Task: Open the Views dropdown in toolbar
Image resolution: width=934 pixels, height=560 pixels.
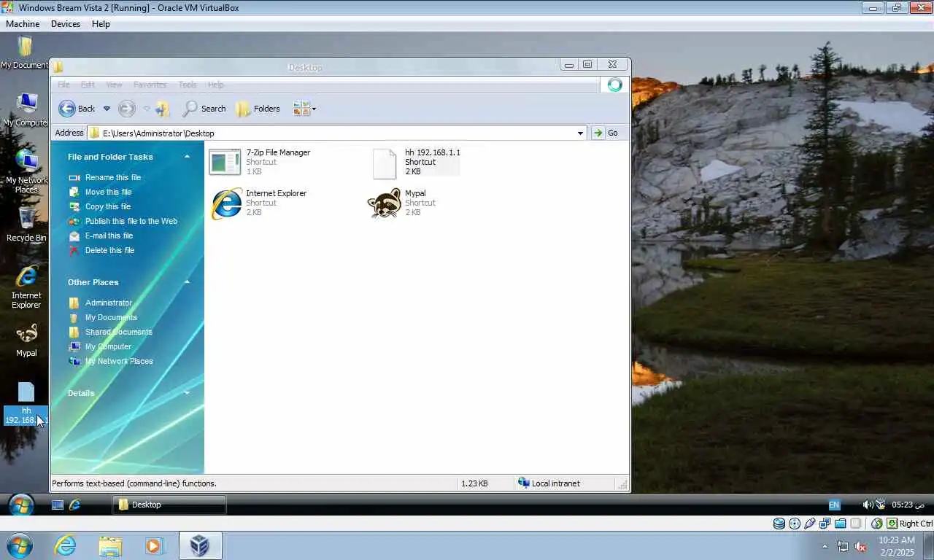Action: pyautogui.click(x=304, y=109)
